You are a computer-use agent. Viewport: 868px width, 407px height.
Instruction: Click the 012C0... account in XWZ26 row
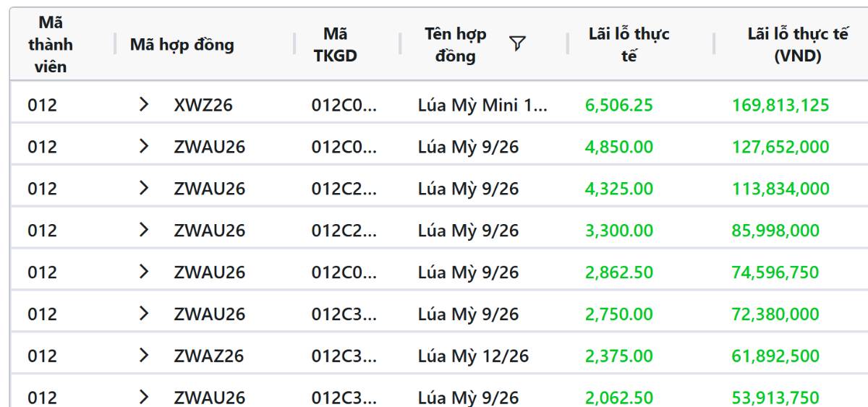[x=343, y=106]
